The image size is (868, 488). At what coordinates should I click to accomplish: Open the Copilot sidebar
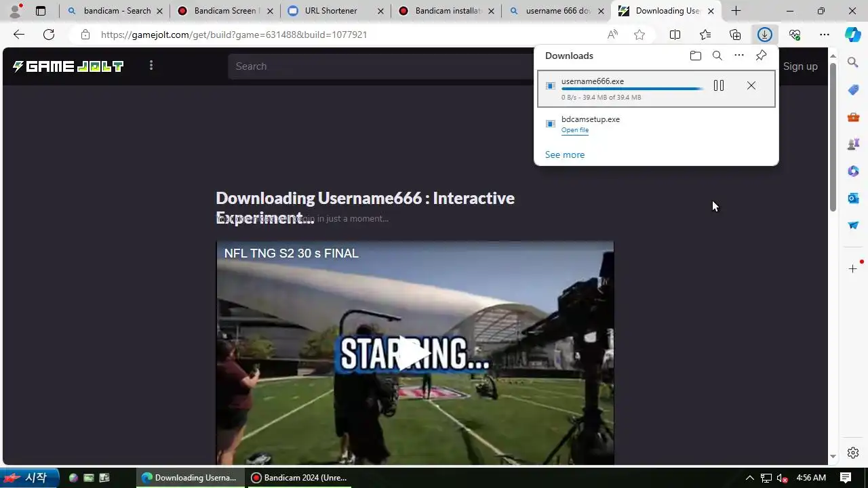(x=853, y=35)
